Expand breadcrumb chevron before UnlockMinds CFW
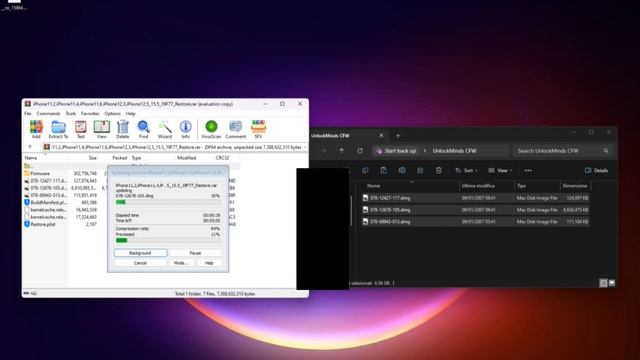Image resolution: width=640 pixels, height=360 pixels. pyautogui.click(x=424, y=151)
